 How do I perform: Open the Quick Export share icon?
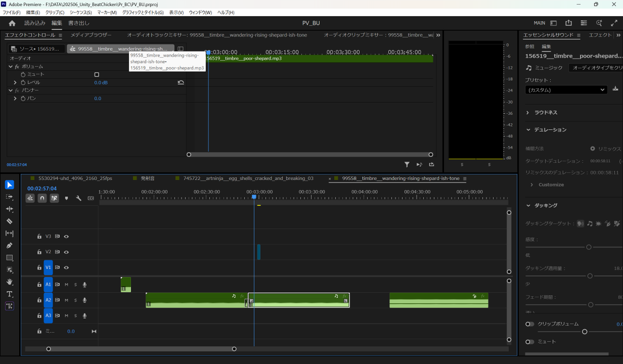pos(568,23)
